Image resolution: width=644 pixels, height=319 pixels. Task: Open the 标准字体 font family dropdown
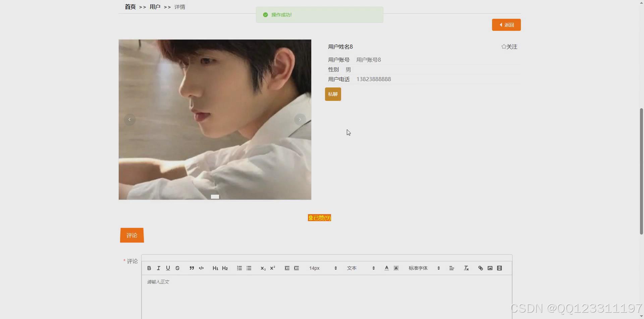click(x=424, y=268)
